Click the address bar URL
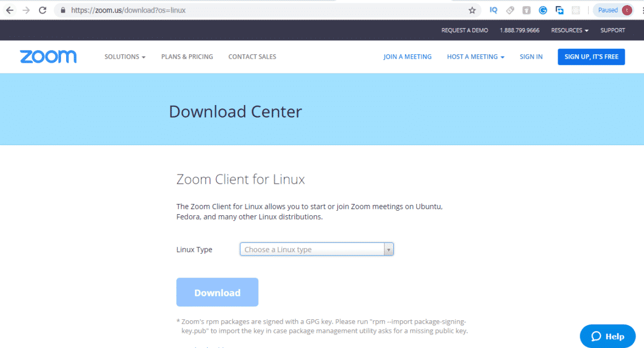 pos(128,10)
